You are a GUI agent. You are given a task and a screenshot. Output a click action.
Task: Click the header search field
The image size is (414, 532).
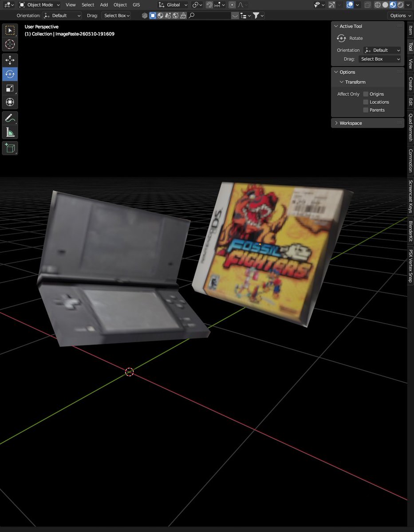209,16
